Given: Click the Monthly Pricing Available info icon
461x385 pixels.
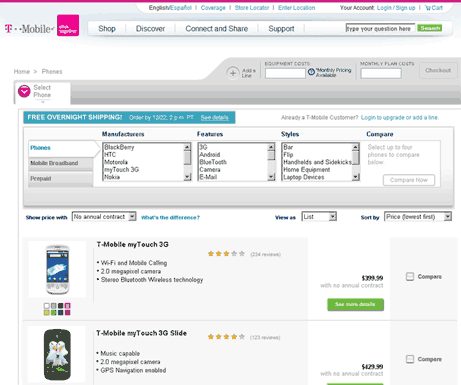Looking at the screenshot, I should tap(311, 72).
